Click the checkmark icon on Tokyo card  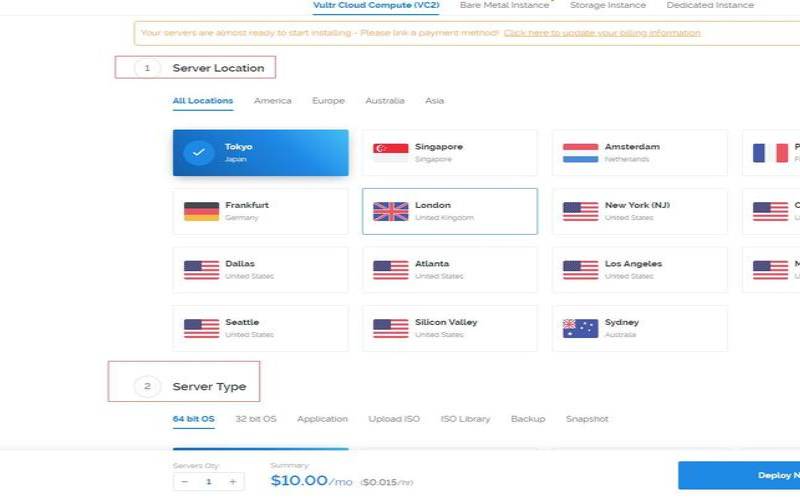tap(199, 153)
